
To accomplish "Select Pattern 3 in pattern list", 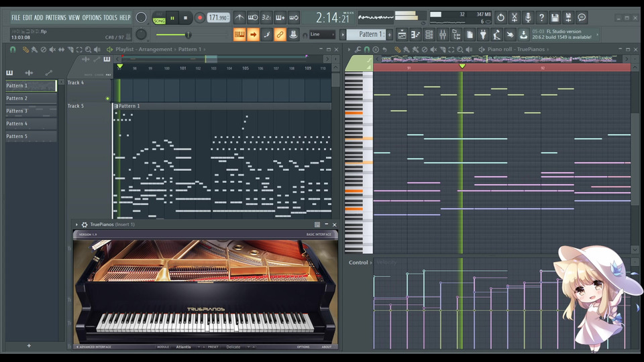I will coord(31,111).
